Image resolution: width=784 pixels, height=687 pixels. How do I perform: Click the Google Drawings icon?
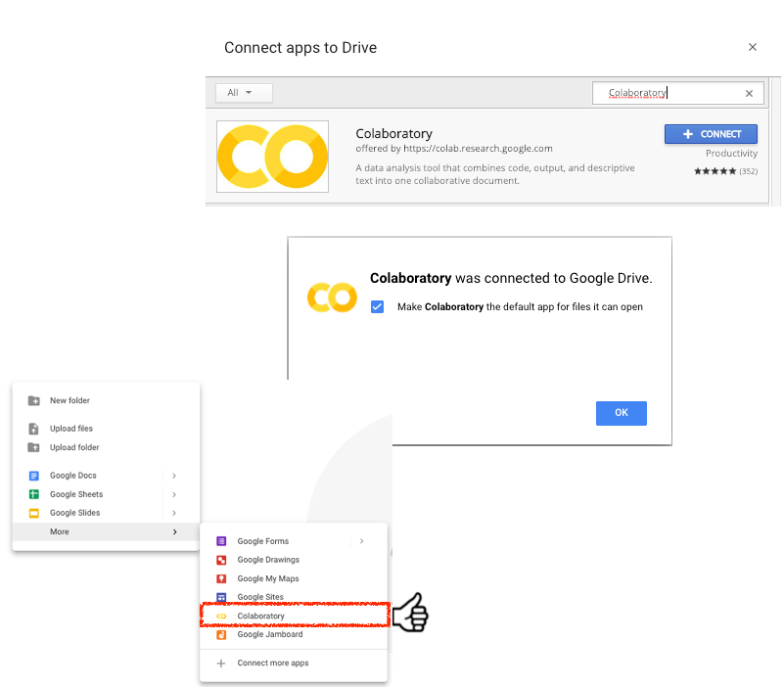coord(221,560)
